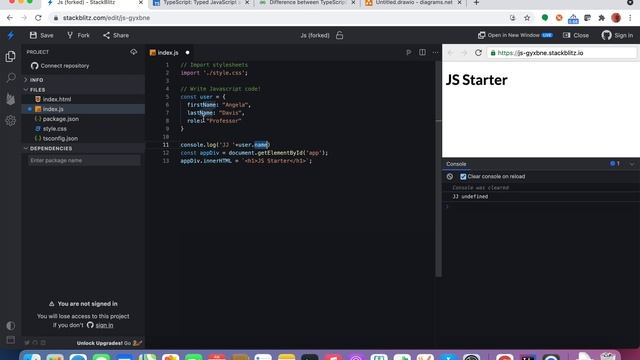Viewport: 640px width, 360px height.
Task: Click the preview URL address field
Action: tap(562, 53)
